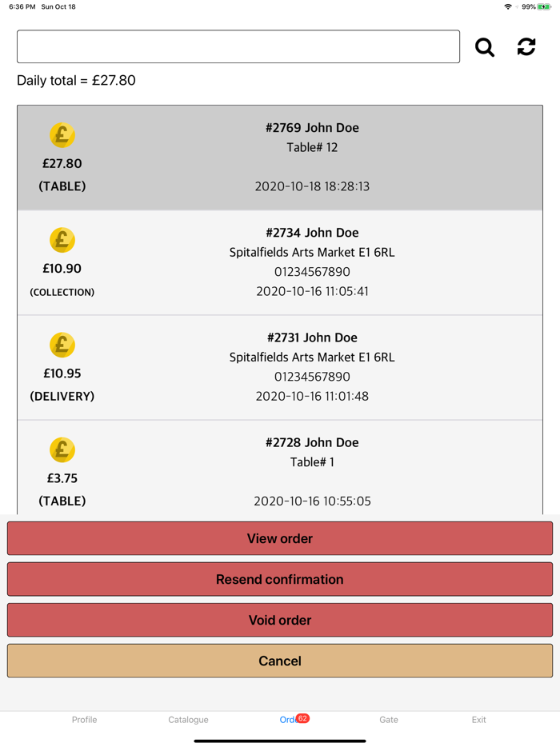
Task: Click Resend confirmation
Action: 280,579
